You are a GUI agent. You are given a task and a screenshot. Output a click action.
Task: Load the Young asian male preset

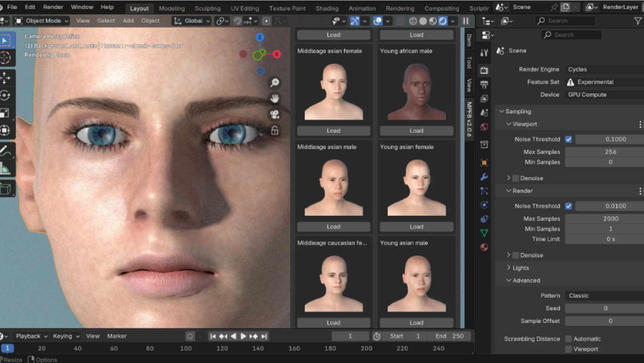coord(416,323)
